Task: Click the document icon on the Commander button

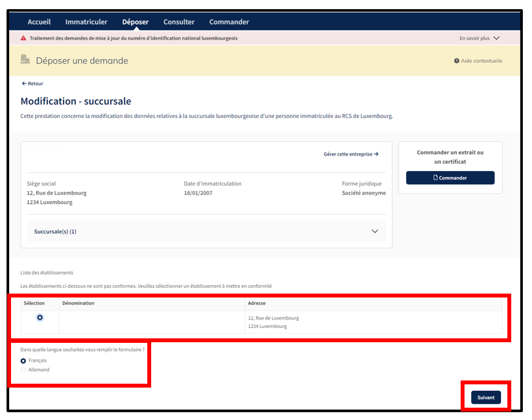Action: [436, 178]
